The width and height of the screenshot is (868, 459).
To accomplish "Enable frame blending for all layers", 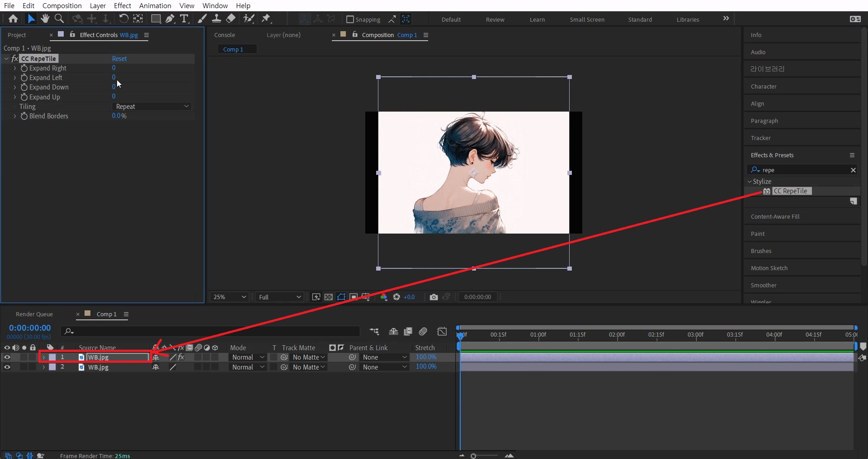I will click(x=408, y=332).
